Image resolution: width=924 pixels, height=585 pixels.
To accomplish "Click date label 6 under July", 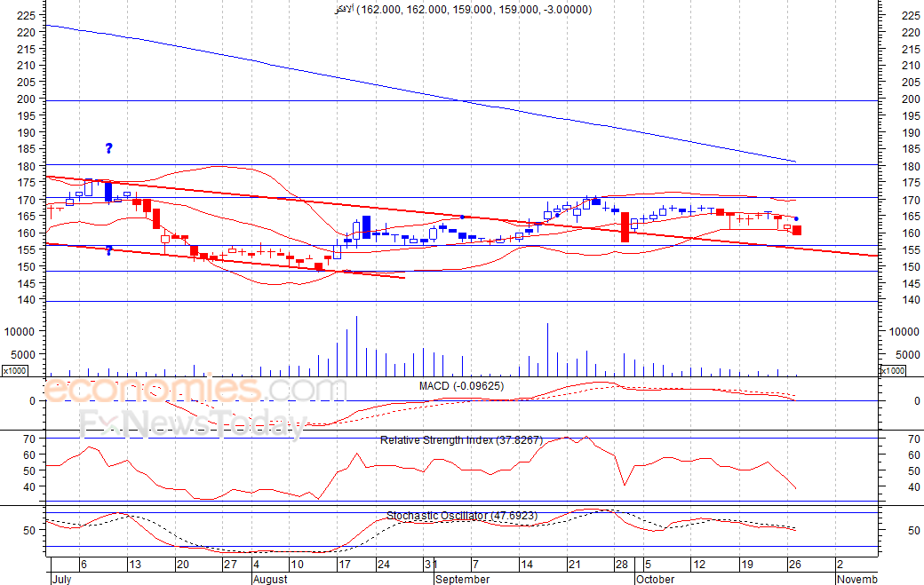I will point(84,565).
